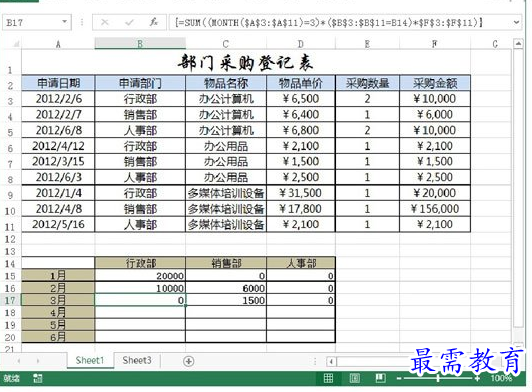The width and height of the screenshot is (532, 392).
Task: Select column B header
Action: (140, 44)
